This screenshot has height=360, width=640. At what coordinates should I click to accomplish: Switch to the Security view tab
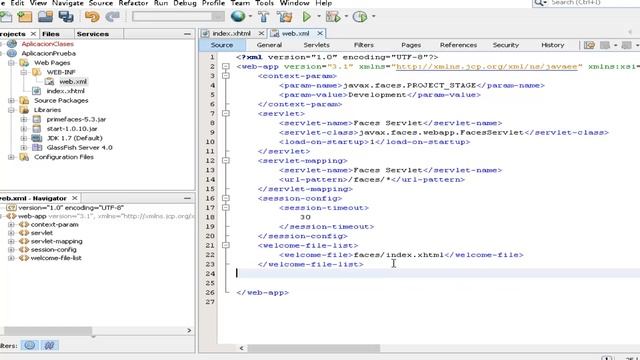(x=505, y=45)
